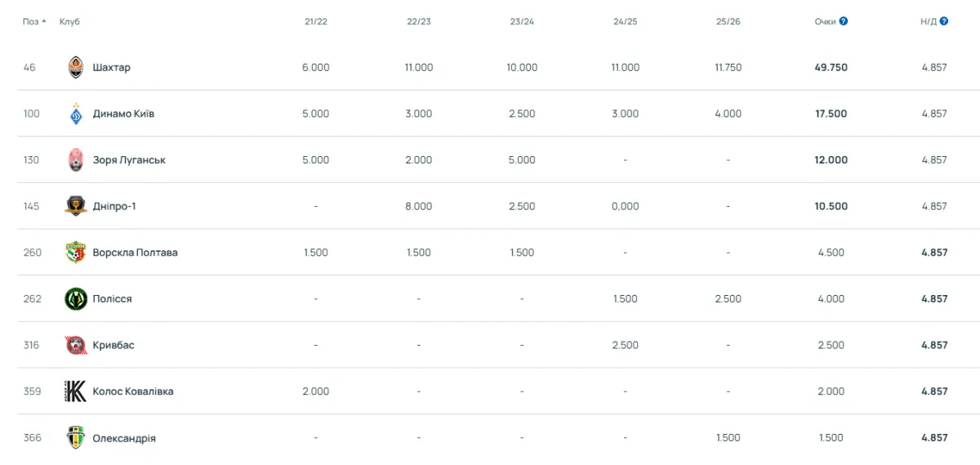Image resolution: width=980 pixels, height=465 pixels.
Task: Click the Клуб column header
Action: pyautogui.click(x=69, y=21)
